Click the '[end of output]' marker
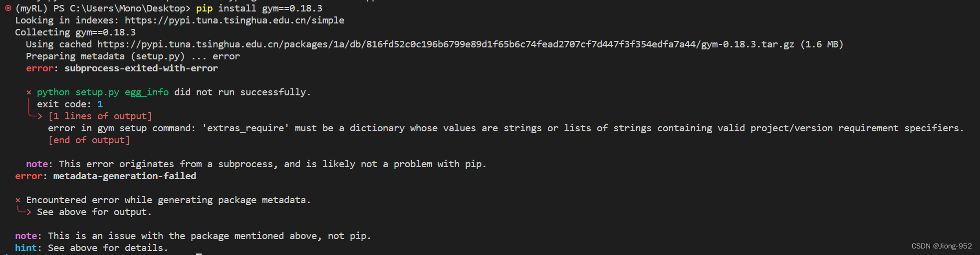Screen dimensions: 980x255 tap(89, 140)
